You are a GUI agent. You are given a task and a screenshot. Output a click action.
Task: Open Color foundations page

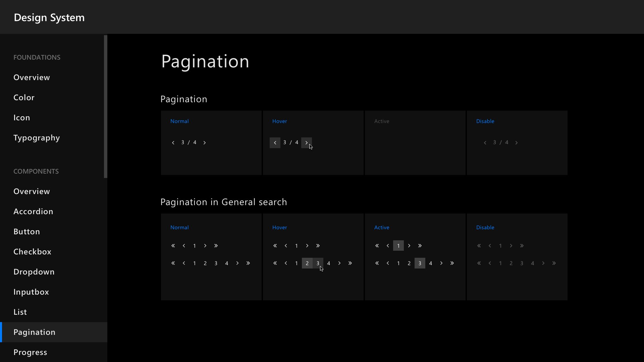[x=24, y=98]
